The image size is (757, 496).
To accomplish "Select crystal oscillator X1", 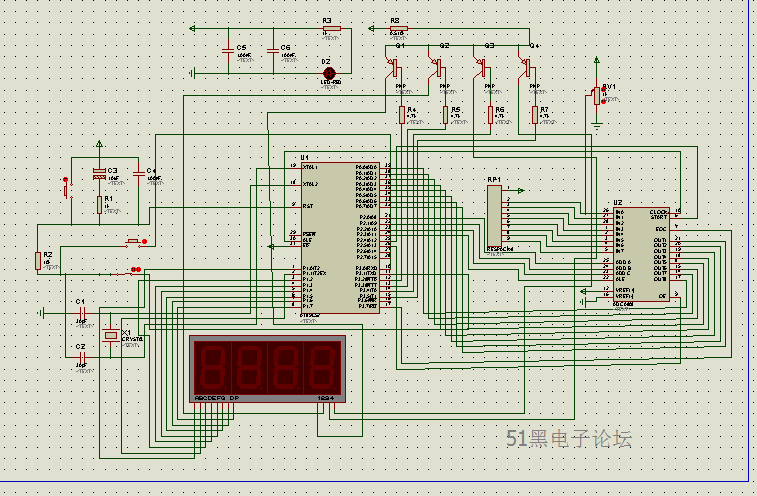I will pos(111,335).
